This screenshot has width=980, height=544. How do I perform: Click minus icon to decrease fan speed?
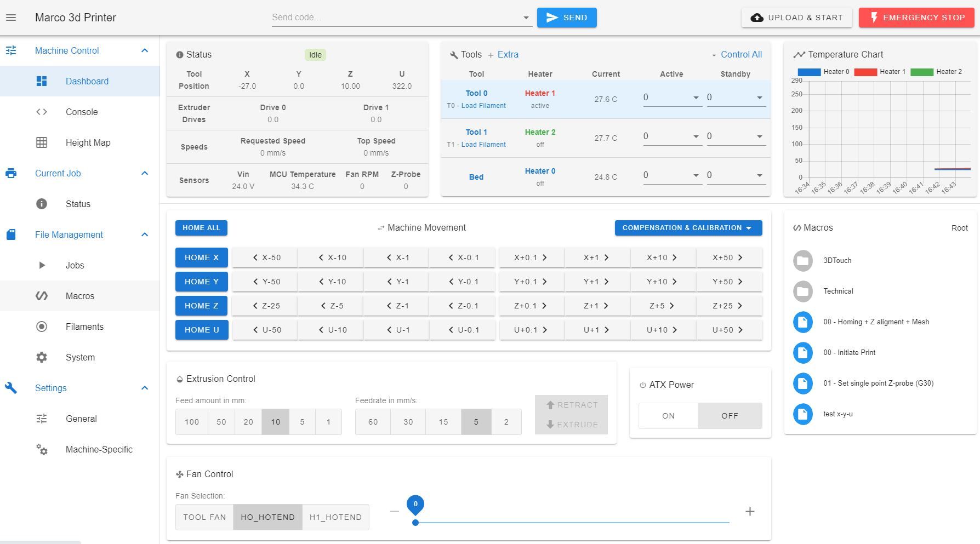[395, 511]
